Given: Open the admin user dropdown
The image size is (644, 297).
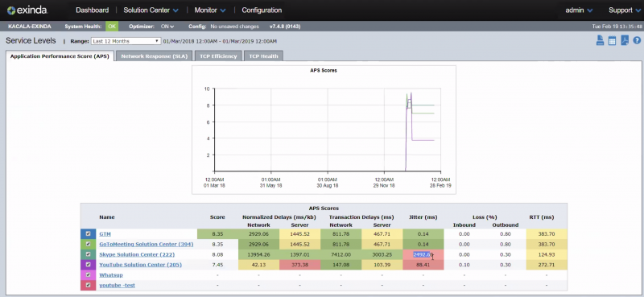Looking at the screenshot, I should coord(579,10).
